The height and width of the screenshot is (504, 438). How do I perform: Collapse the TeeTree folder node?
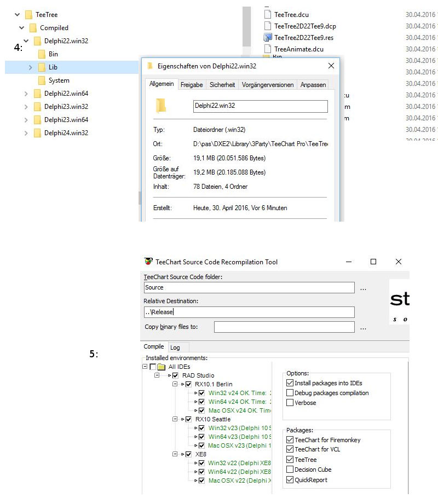pyautogui.click(x=18, y=15)
